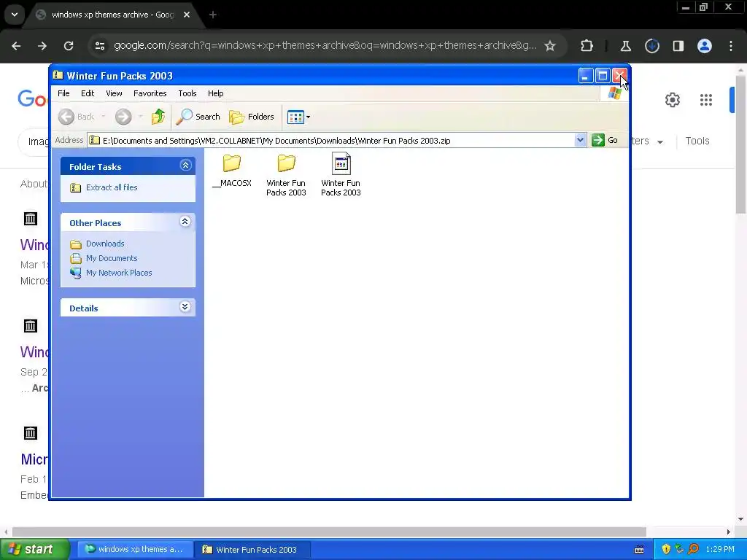Screen dimensions: 747x560
Task: Open the Google apps grid
Action: 706,100
